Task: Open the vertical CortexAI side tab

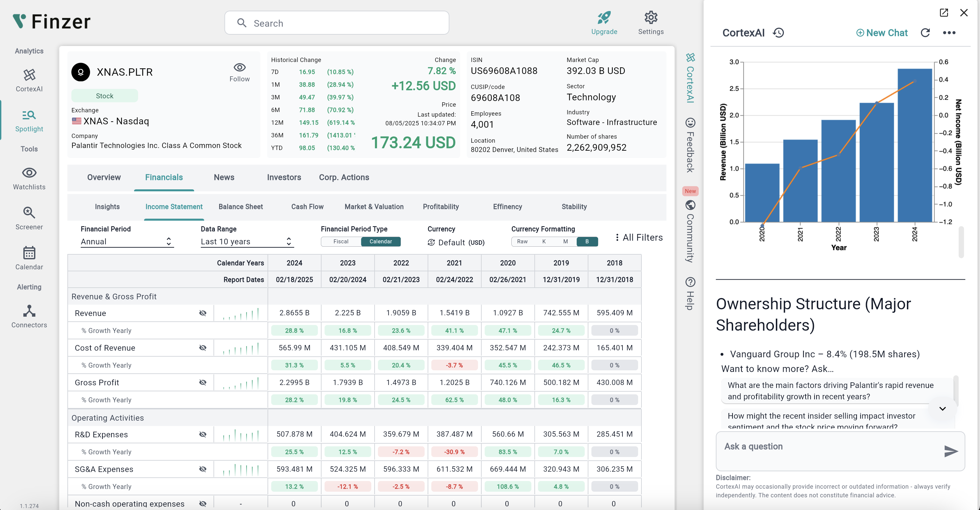Action: (690, 78)
